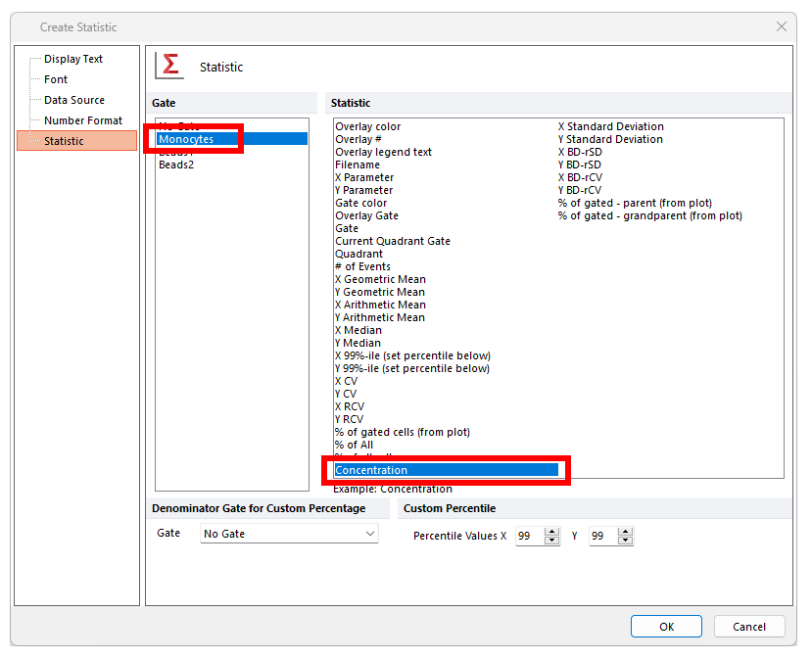Image resolution: width=812 pixels, height=660 pixels.
Task: Choose Overlay Gate statistic
Action: 366,215
